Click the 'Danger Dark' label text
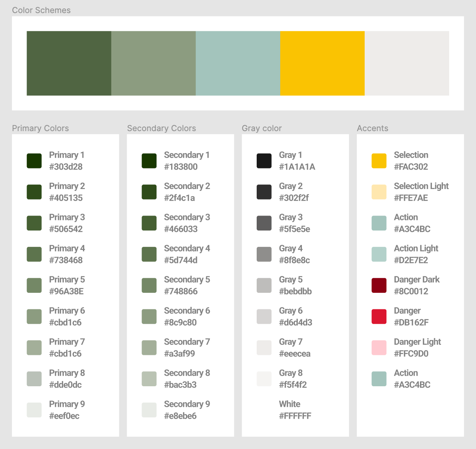The image size is (476, 449). point(417,279)
